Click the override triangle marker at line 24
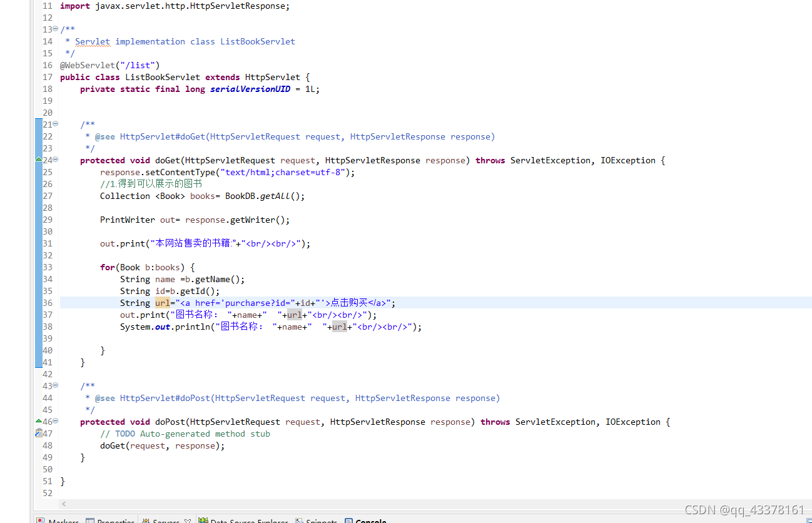The width and height of the screenshot is (812, 523). [39, 160]
